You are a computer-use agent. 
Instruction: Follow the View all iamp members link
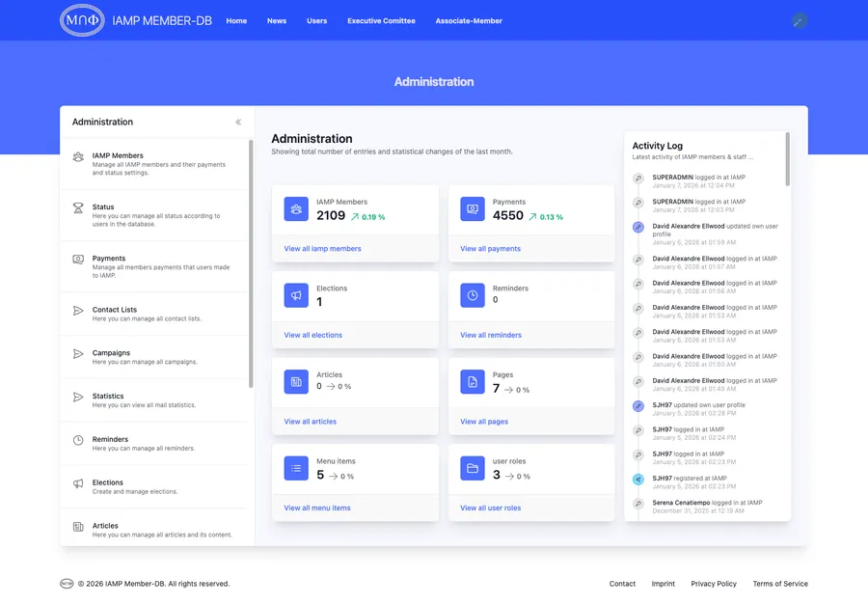click(322, 249)
